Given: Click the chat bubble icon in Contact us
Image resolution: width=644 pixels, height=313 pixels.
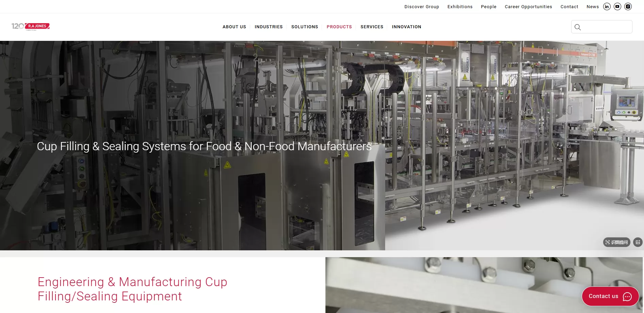Looking at the screenshot, I should 627,296.
